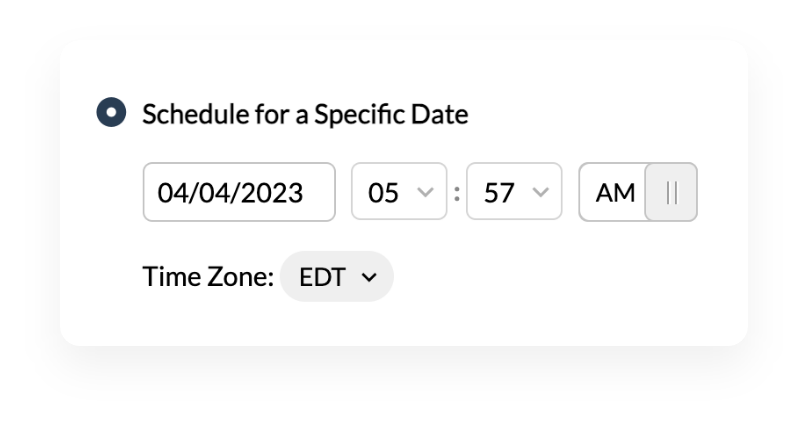The image size is (808, 426).
Task: Open the hour dropdown showing 05
Action: coord(399,192)
